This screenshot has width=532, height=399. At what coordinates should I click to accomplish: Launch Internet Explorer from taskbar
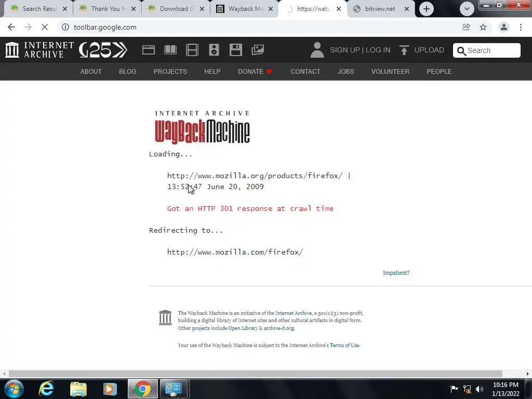coord(46,389)
